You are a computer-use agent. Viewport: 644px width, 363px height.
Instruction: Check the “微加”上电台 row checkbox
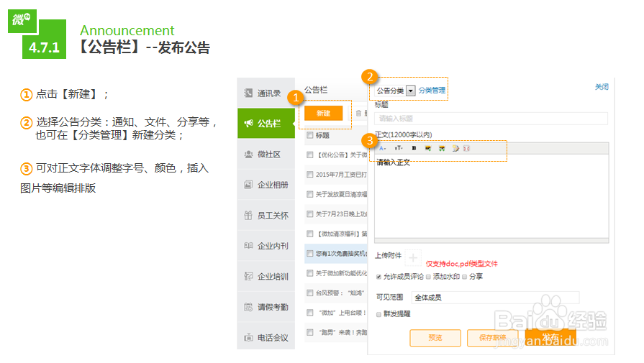310,313
